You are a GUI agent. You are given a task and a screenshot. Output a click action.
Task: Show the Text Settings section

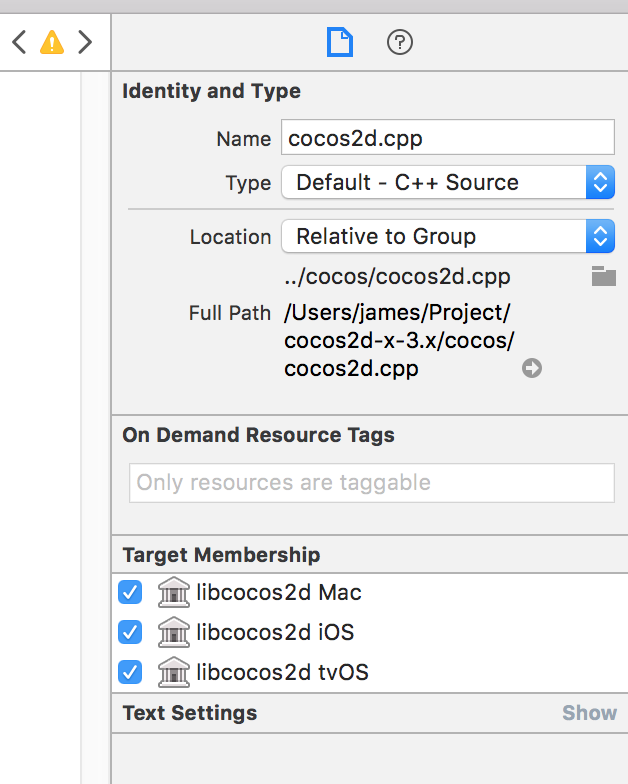588,713
